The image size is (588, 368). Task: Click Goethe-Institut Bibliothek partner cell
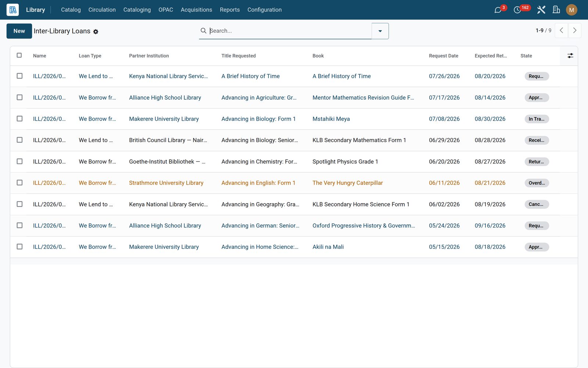pyautogui.click(x=167, y=162)
